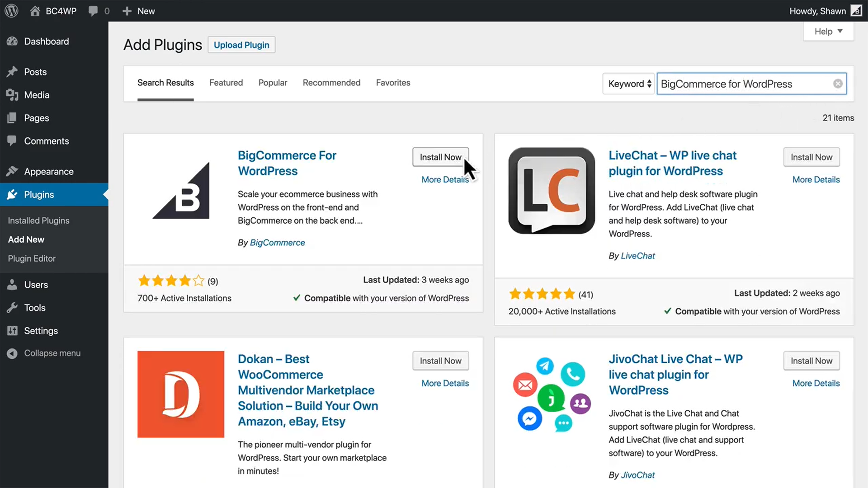
Task: Open JivoChat Live Chat title link
Action: (675, 375)
